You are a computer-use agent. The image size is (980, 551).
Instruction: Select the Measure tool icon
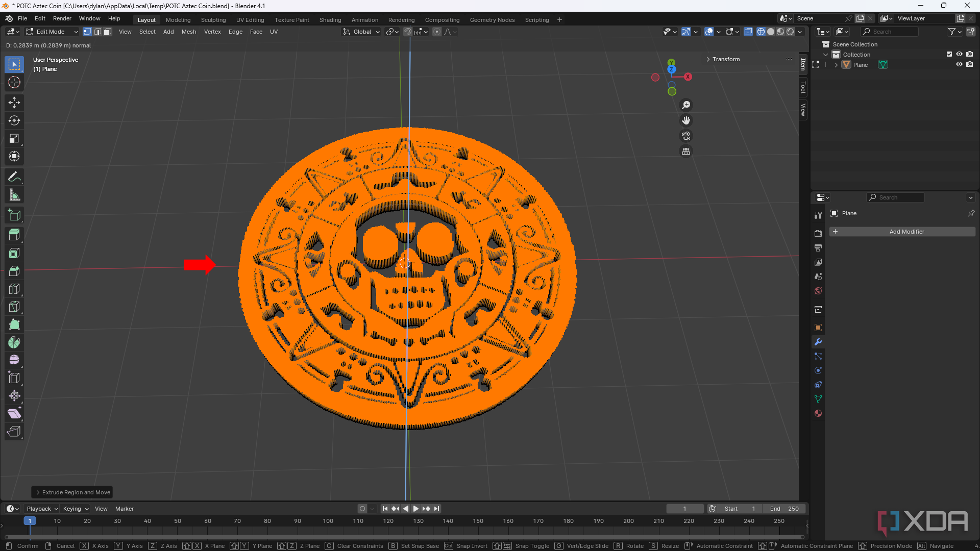(15, 195)
